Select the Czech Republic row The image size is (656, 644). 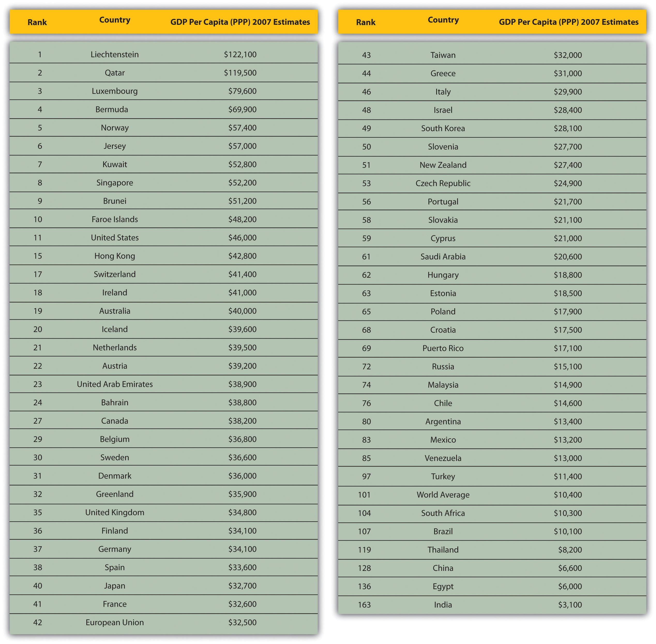(x=492, y=183)
